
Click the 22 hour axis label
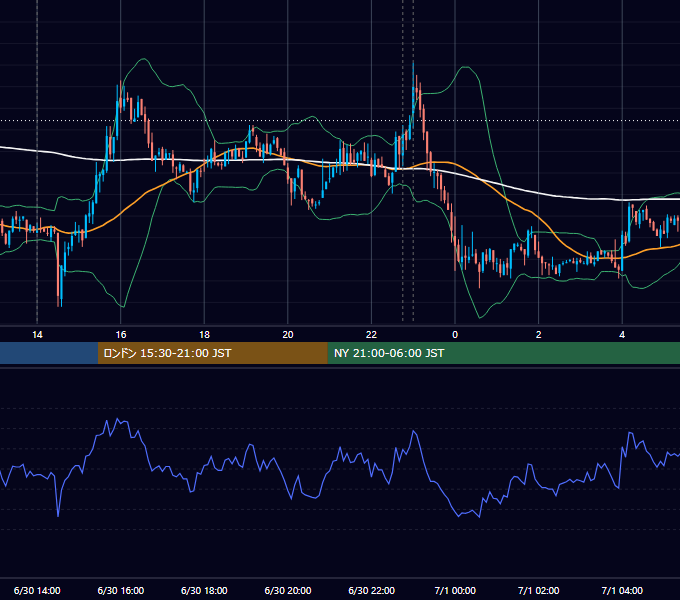click(x=371, y=335)
